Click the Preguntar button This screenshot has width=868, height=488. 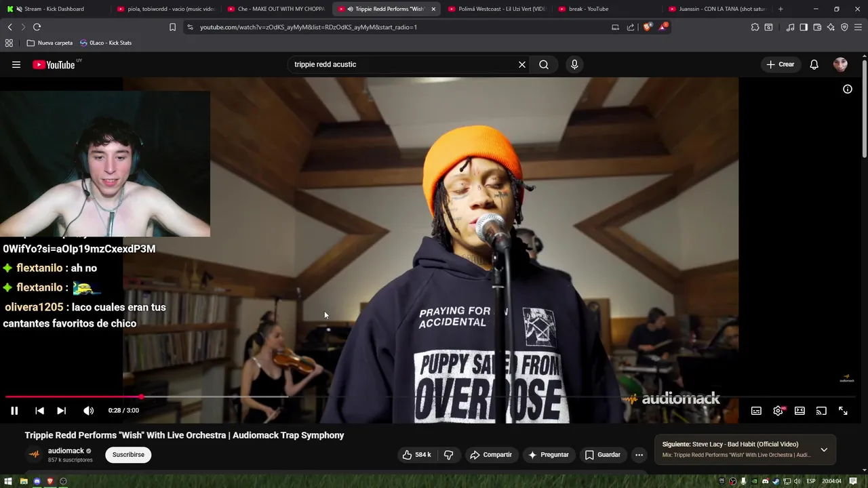pos(548,455)
